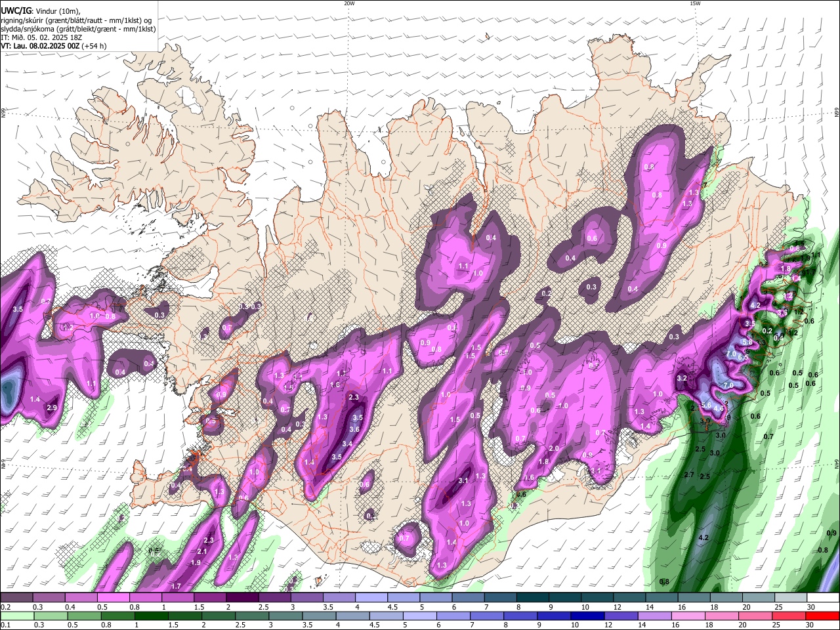
Task: Click the 'IT: Mið. 05. 02. 2025 18Z' line
Action: (41, 37)
